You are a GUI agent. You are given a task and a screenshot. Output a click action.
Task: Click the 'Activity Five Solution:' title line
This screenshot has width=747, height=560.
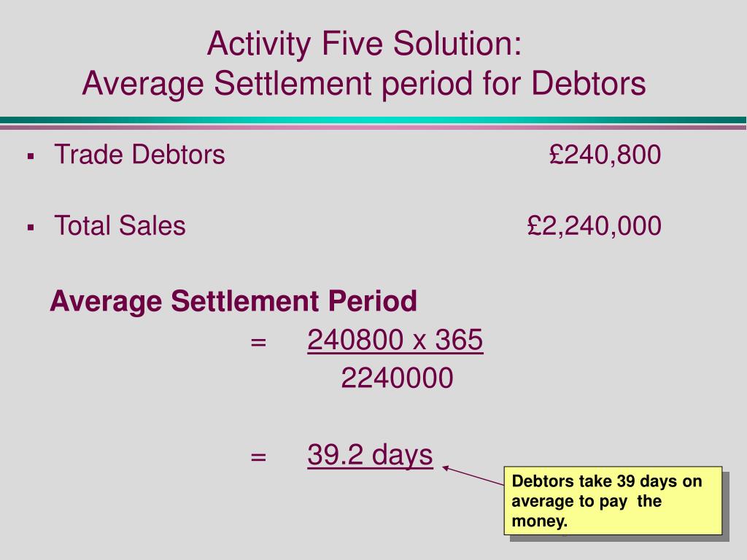click(x=365, y=44)
